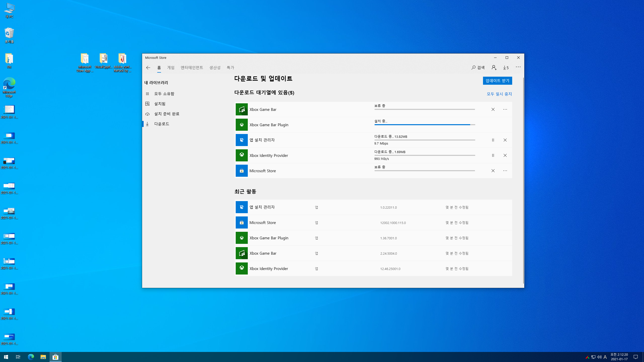Click the back arrow in Microsoft Store
Viewport: 644px width, 362px height.
click(148, 68)
